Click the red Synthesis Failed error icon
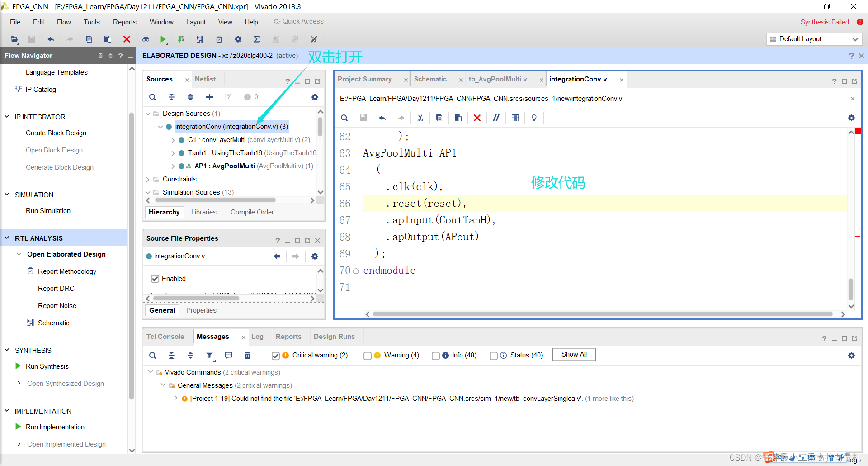868x466 pixels. (860, 22)
